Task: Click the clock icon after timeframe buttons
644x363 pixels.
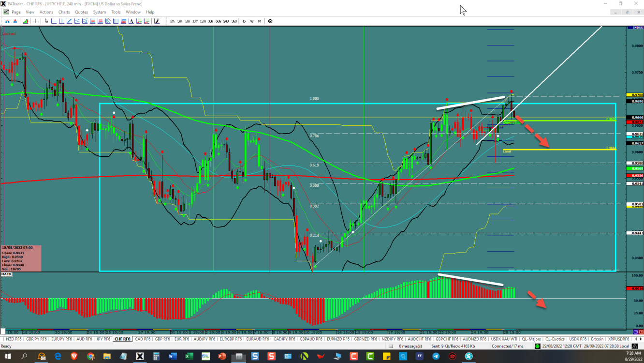Action: click(270, 21)
